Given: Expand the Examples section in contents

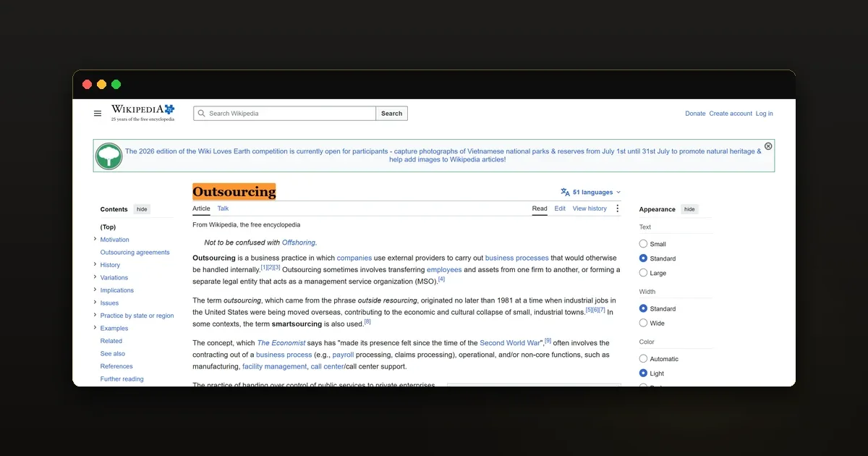Looking at the screenshot, I should tap(95, 328).
